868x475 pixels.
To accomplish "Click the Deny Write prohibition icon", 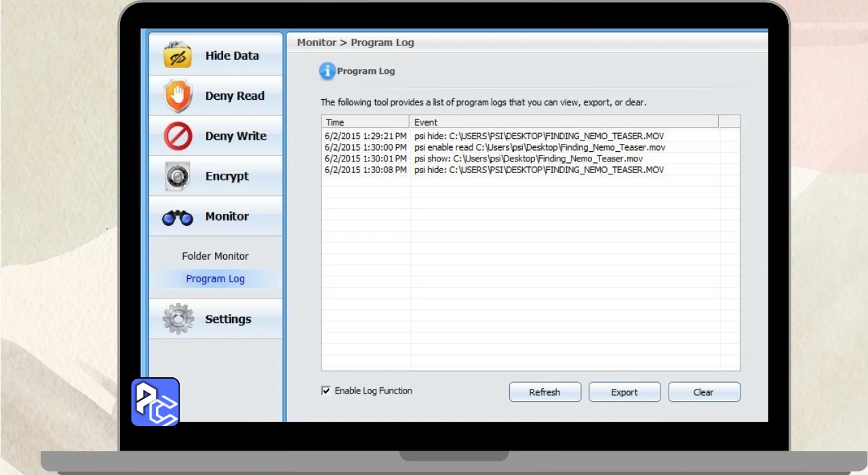I will point(178,136).
